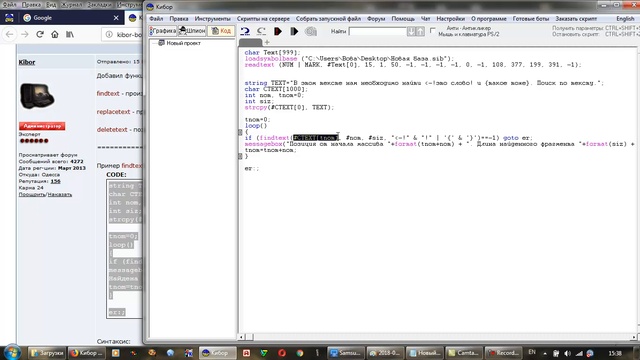Open the Чат menu

pos(425,19)
